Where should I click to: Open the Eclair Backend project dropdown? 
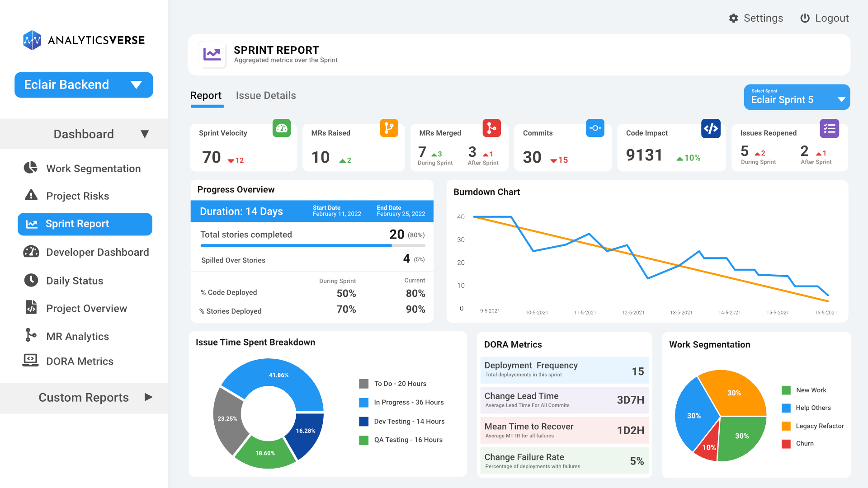click(x=84, y=85)
